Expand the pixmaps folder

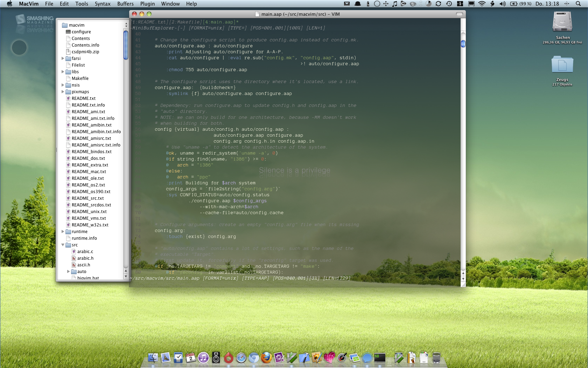(63, 92)
